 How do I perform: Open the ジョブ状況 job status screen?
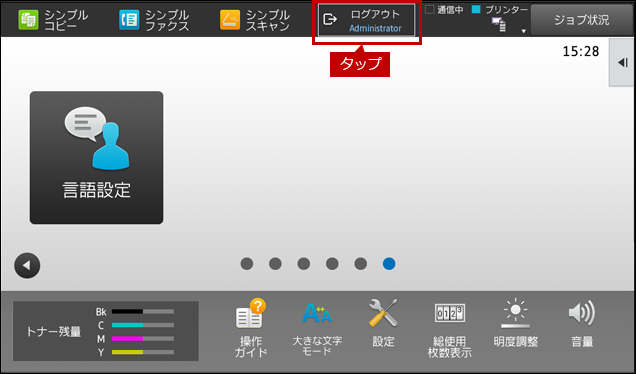[x=582, y=20]
